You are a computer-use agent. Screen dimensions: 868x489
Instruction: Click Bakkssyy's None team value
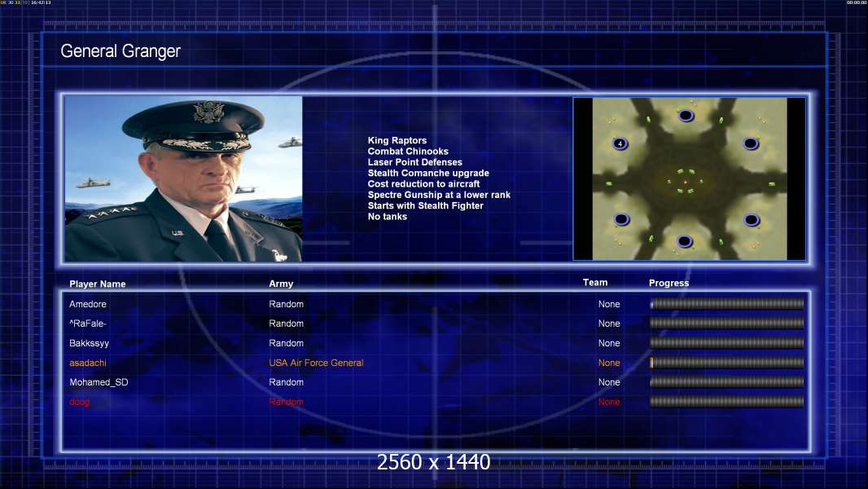pos(609,343)
